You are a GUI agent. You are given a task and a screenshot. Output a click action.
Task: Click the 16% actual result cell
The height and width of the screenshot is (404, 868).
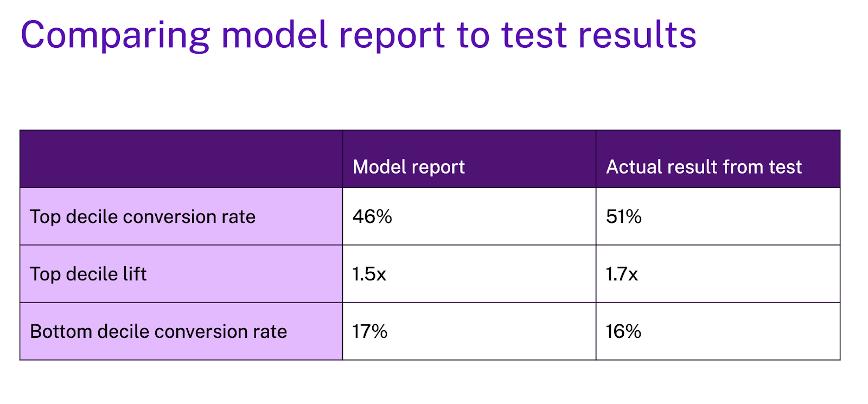point(623,331)
